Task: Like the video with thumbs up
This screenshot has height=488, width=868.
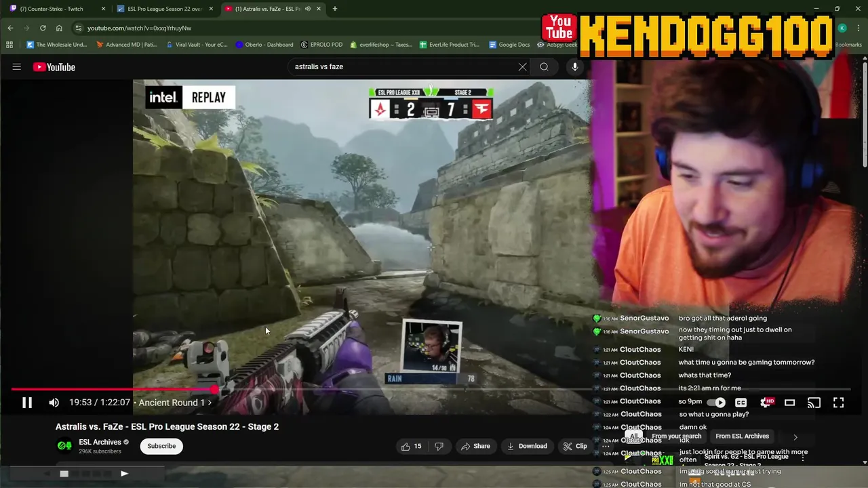Action: [x=411, y=446]
